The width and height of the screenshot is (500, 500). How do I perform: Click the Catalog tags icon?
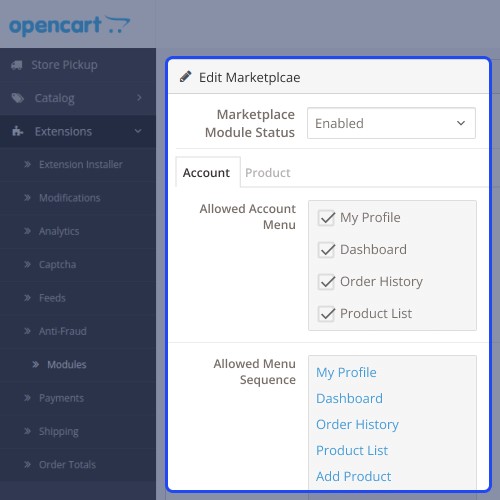coord(18,98)
